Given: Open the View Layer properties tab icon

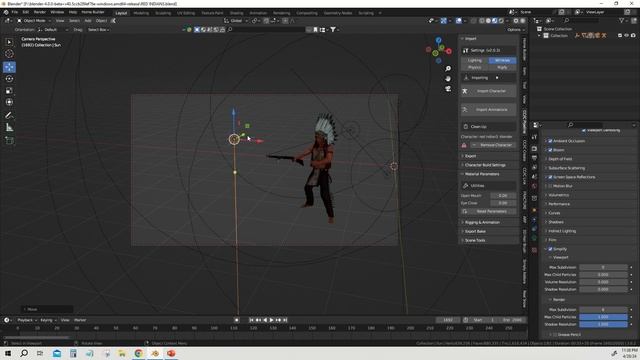Looking at the screenshot, I should point(534,167).
